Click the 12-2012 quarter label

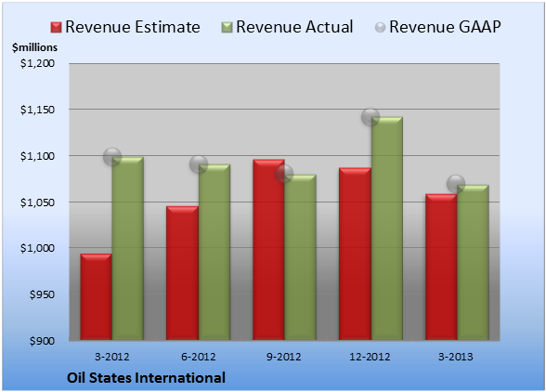coord(370,357)
